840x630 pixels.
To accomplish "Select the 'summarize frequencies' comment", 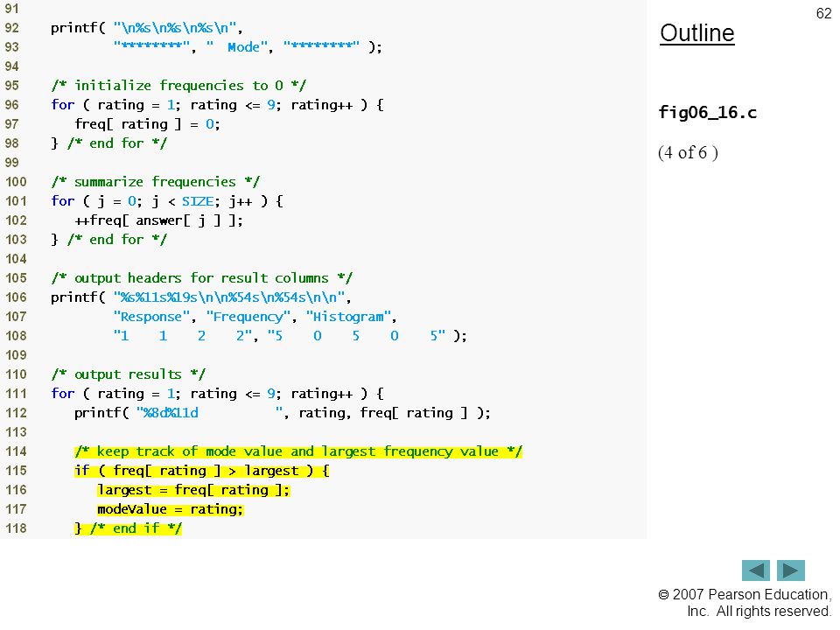I will click(156, 182).
